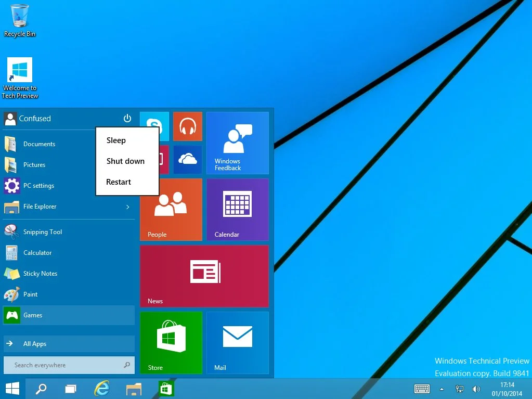The image size is (532, 399).
Task: Click the Search everywhere input field
Action: [69, 365]
